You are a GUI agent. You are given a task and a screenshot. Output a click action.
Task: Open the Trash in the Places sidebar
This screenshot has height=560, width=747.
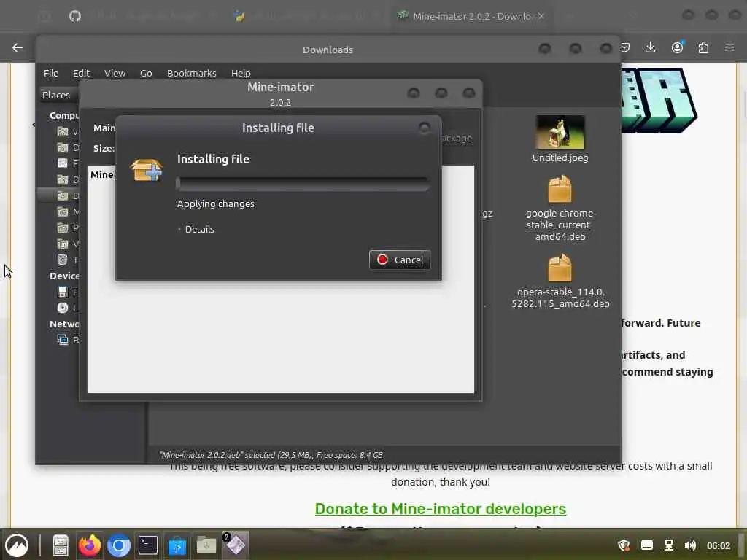point(63,260)
